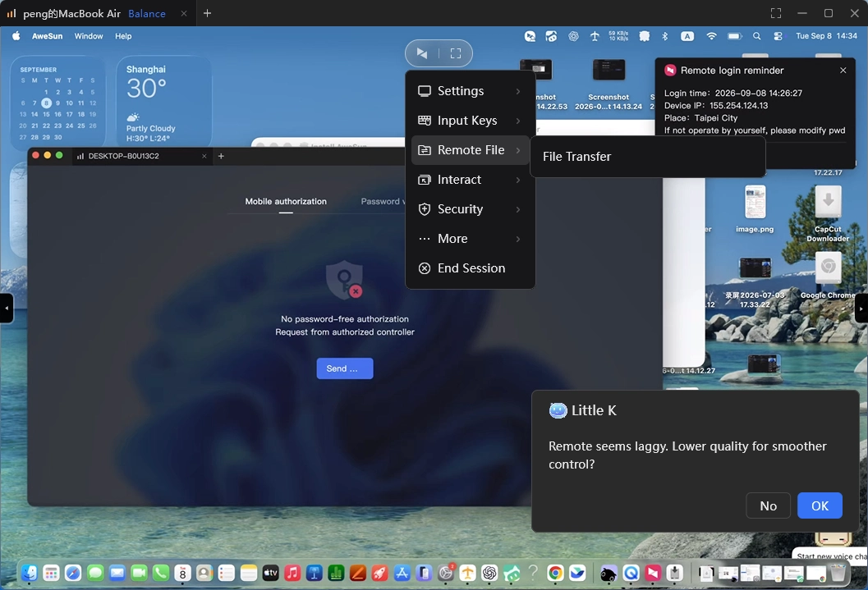Switch to Mobile authorization tab
This screenshot has height=590, width=868.
[286, 201]
